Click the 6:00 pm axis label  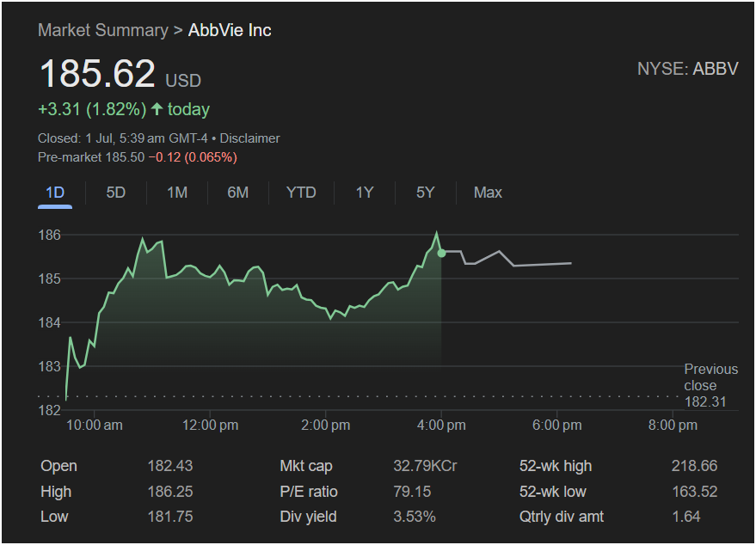[556, 425]
